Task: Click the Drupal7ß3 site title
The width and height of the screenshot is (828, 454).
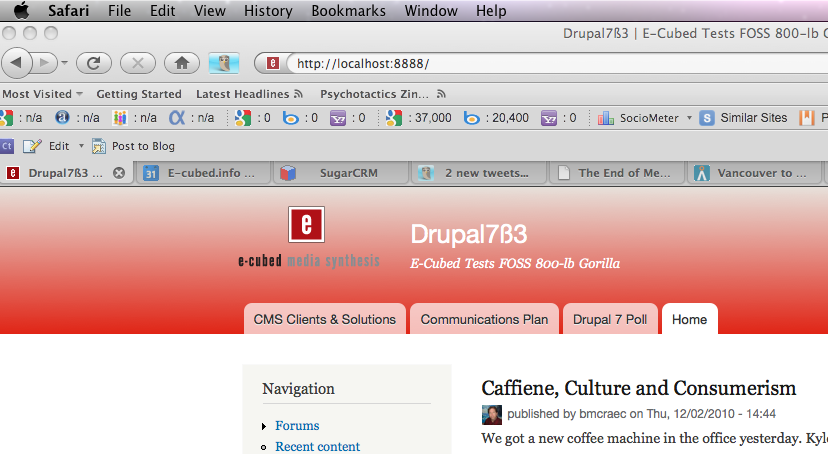Action: (468, 234)
